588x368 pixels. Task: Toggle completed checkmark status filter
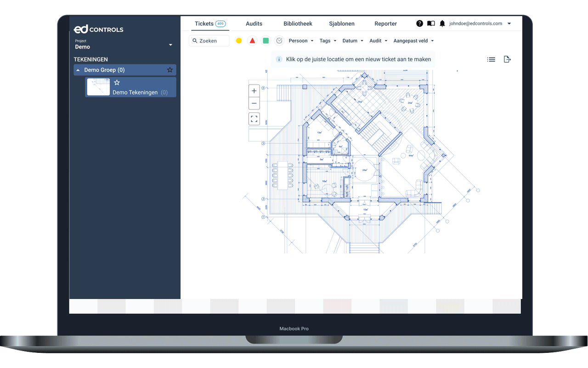[279, 40]
